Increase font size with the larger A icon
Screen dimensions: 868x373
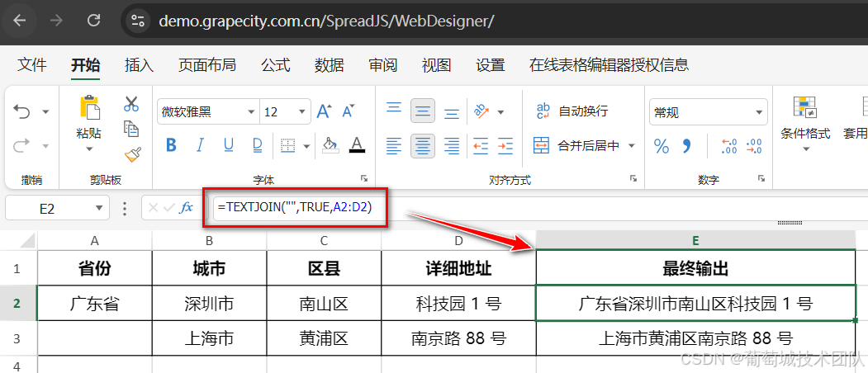click(324, 111)
